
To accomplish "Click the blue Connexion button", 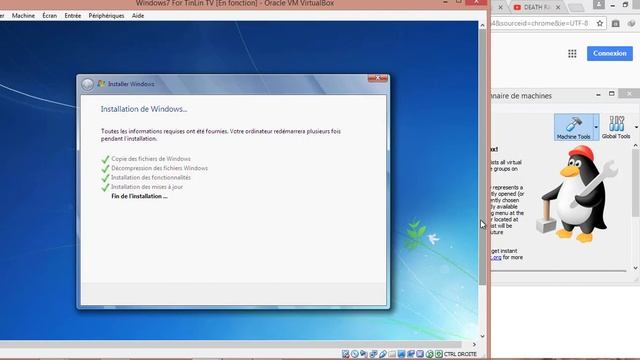I will 610,53.
